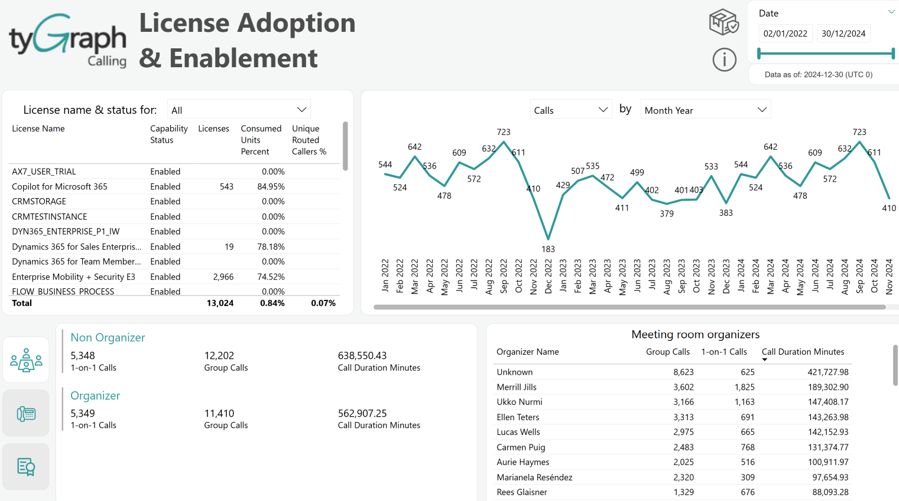Sort by Organizer Name column header

[527, 351]
